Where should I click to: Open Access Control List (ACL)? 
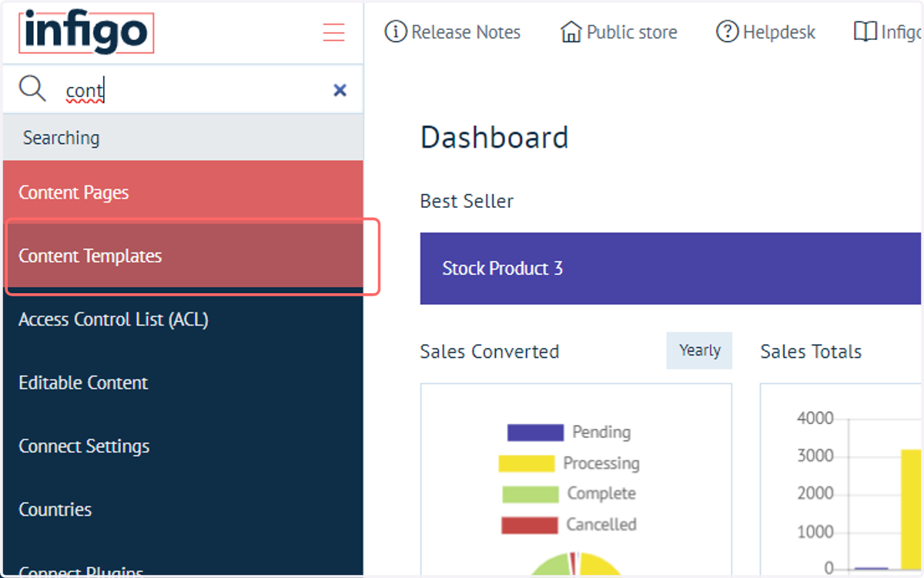(183, 319)
